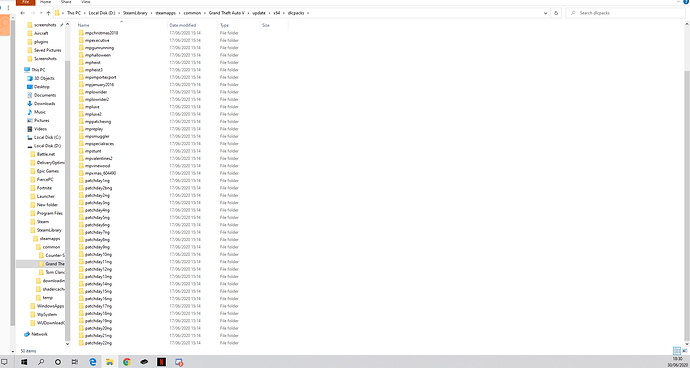The image size is (690, 368).
Task: Select the patchday2bng folder name
Action: pyautogui.click(x=99, y=188)
